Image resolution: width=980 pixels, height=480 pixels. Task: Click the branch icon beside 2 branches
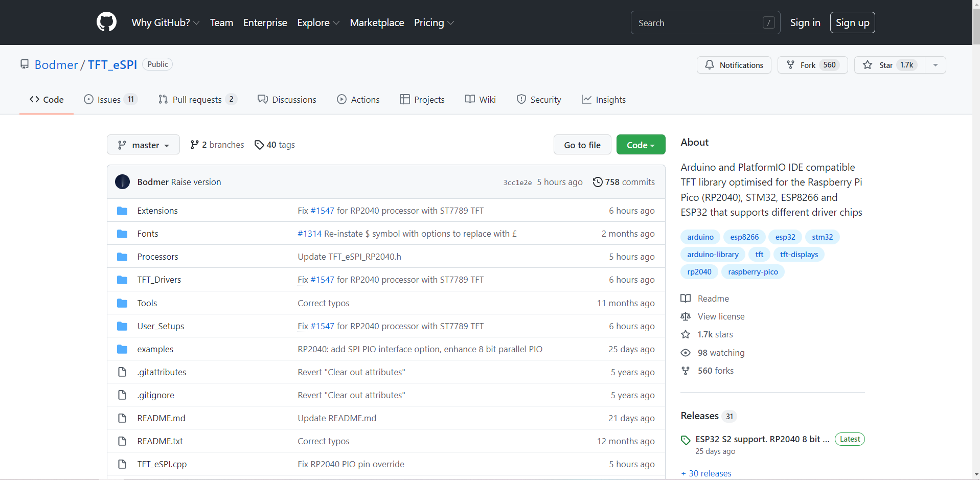(194, 145)
